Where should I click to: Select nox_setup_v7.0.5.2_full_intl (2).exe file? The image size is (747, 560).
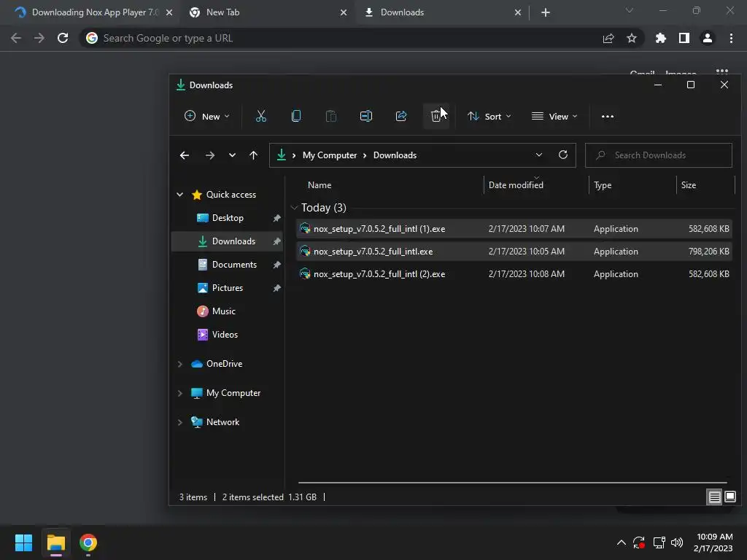click(514, 274)
